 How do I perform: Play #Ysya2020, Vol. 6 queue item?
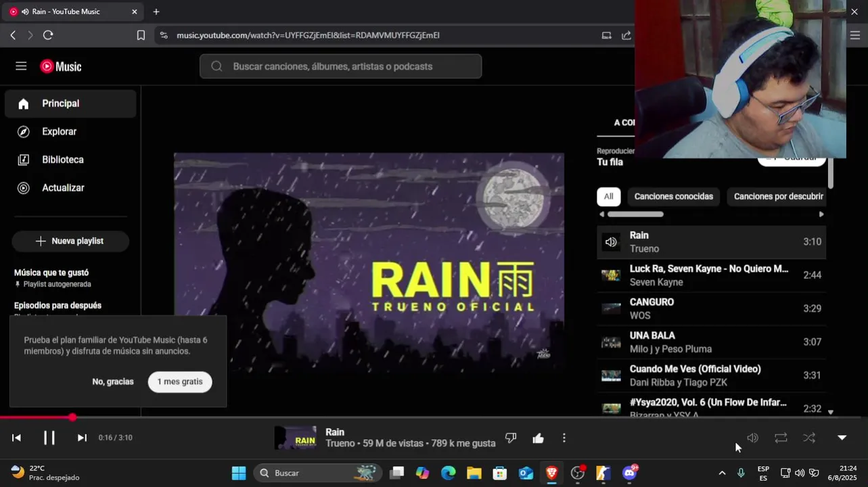711,406
